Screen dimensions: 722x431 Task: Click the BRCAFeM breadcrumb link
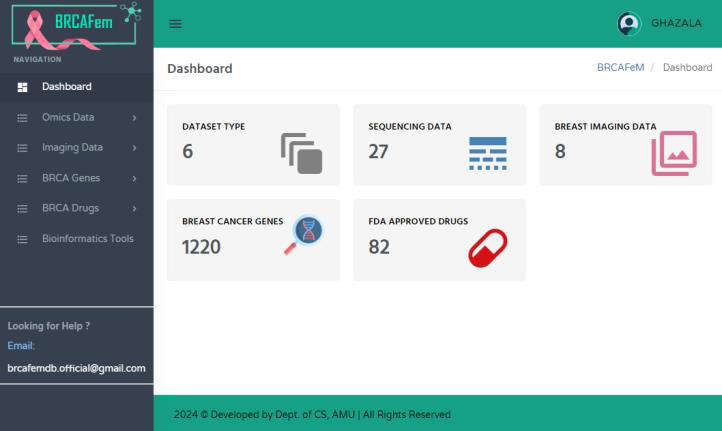tap(620, 67)
